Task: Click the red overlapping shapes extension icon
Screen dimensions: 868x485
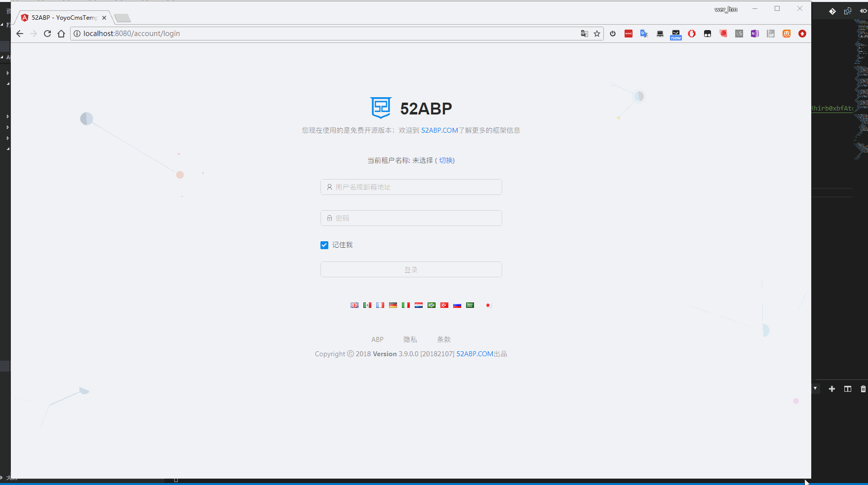Action: 723,34
